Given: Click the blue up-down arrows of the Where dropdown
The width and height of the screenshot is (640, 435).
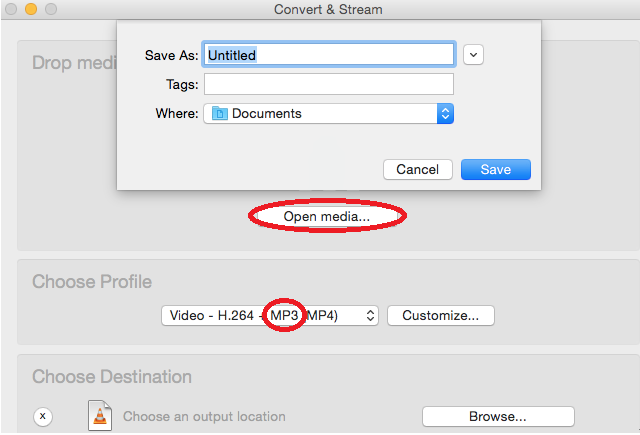Looking at the screenshot, I should coord(445,113).
